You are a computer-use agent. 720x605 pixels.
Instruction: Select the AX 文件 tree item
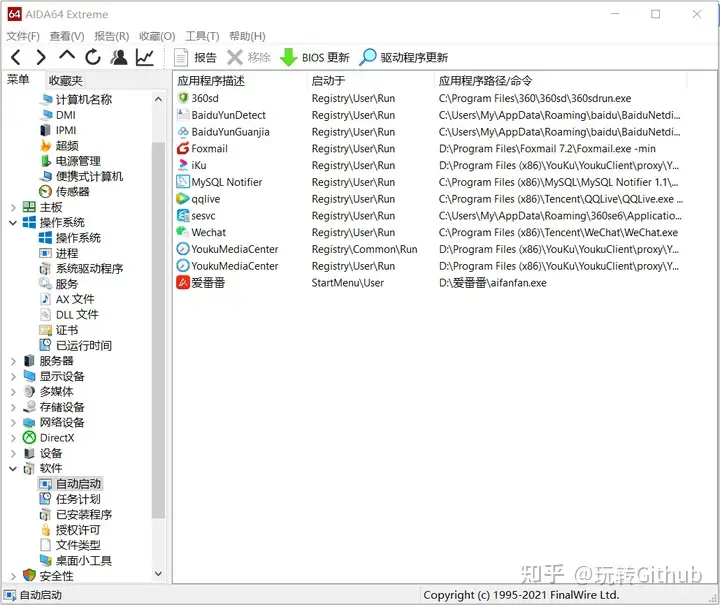coord(67,299)
